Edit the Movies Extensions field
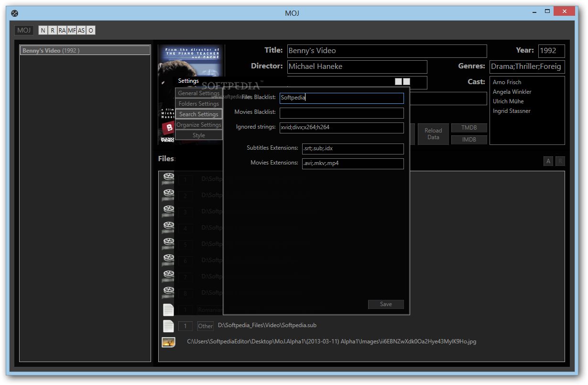 [353, 164]
